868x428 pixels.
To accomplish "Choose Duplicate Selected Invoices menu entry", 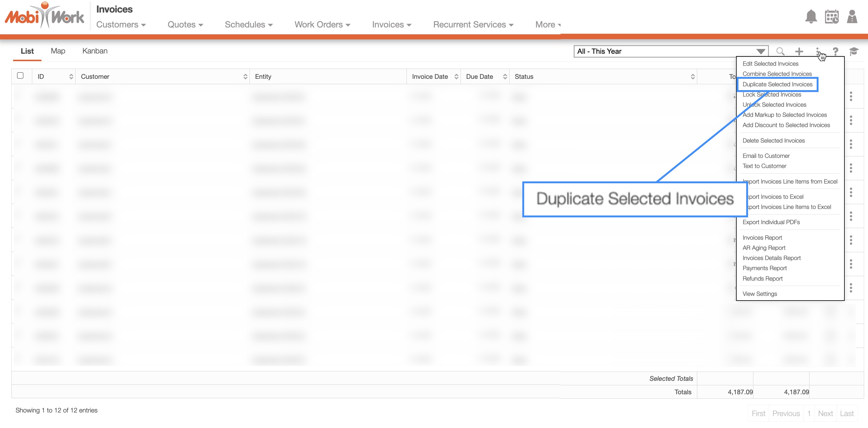I will 777,84.
